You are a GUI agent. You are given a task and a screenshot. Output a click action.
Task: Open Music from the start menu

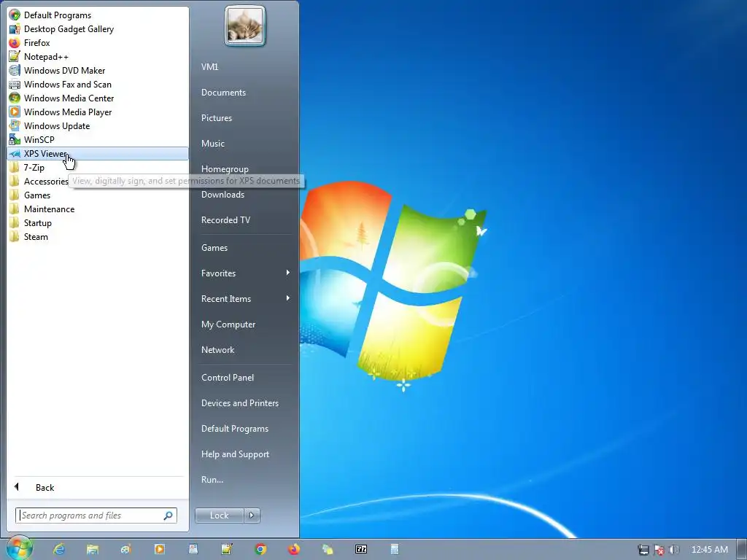(244, 144)
